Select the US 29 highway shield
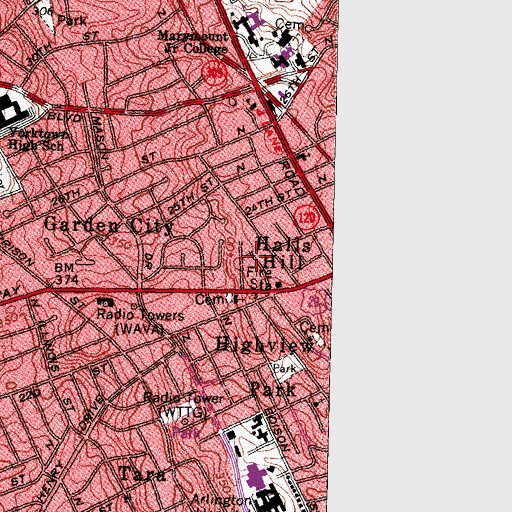512x512 pixels. (x=314, y=302)
